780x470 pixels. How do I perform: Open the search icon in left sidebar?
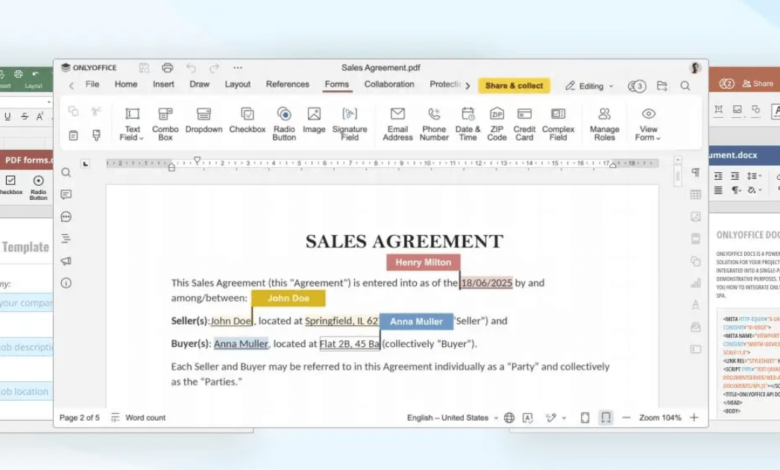pos(66,172)
